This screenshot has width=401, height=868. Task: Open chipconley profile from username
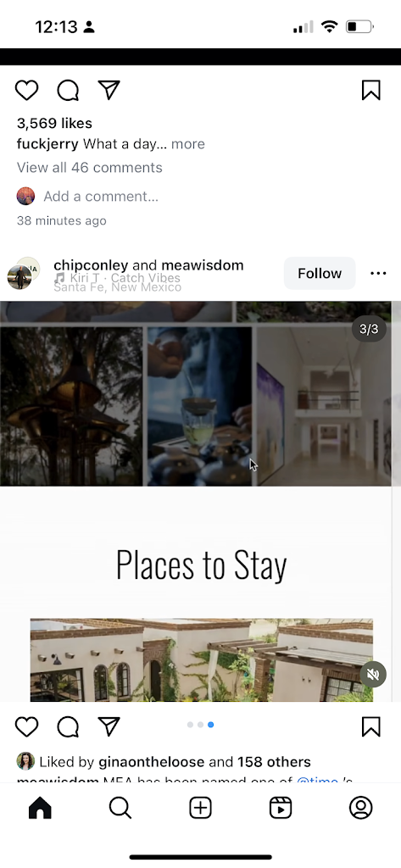(x=91, y=265)
